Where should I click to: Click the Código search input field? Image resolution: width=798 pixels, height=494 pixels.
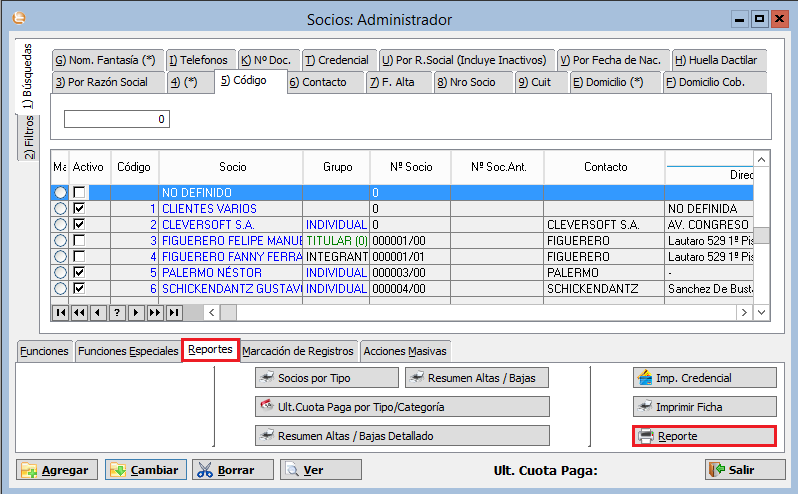click(x=116, y=119)
